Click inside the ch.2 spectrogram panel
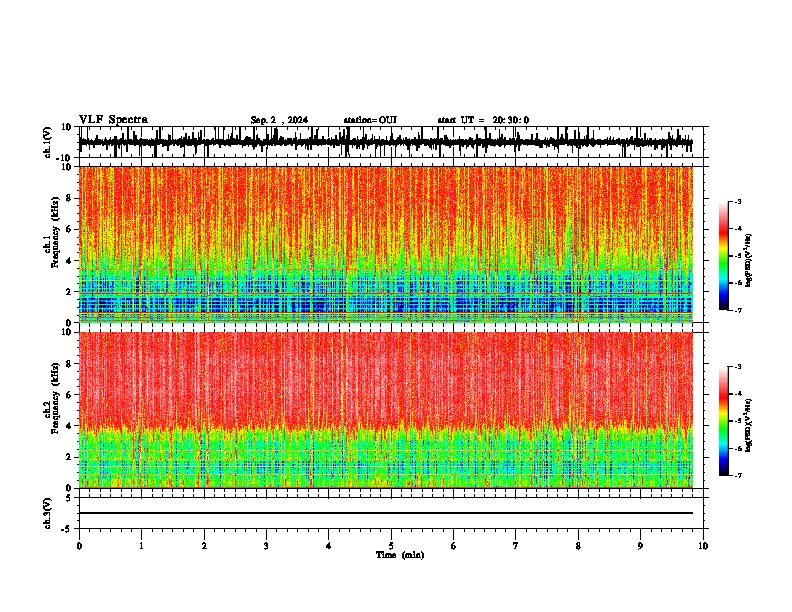Image resolution: width=792 pixels, height=612 pixels. tap(386, 410)
